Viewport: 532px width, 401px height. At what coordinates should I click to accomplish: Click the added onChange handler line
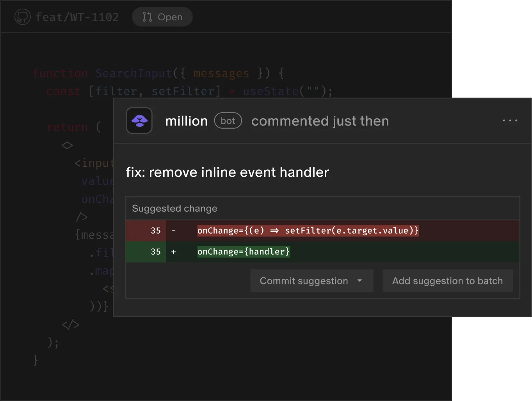[243, 252]
